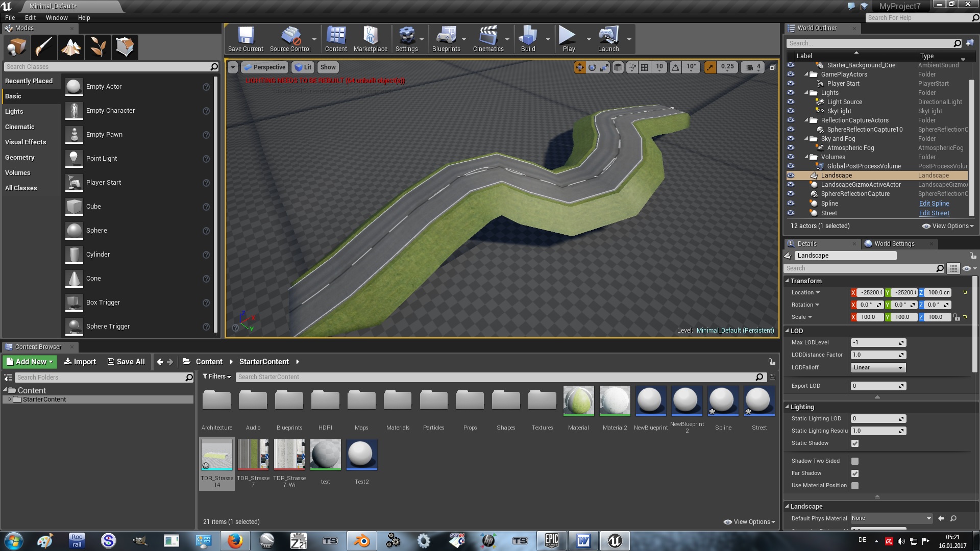
Task: Select the TDR_Strasse7 asset thumbnail
Action: tap(253, 455)
